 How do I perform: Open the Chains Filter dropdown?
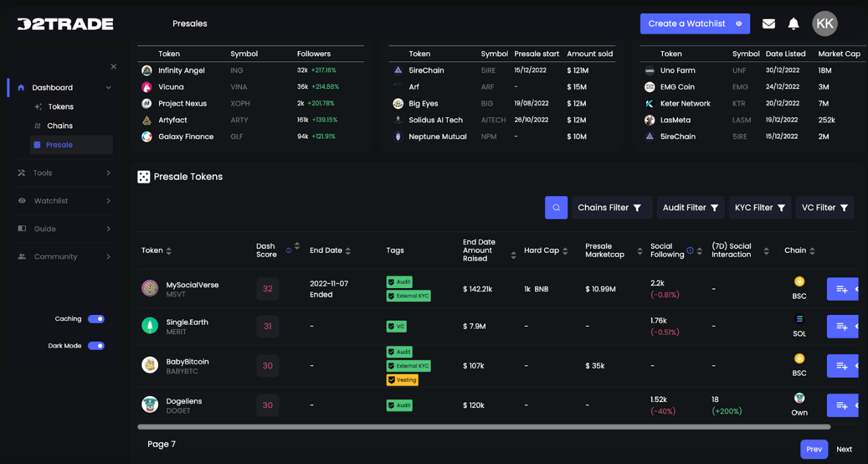611,207
